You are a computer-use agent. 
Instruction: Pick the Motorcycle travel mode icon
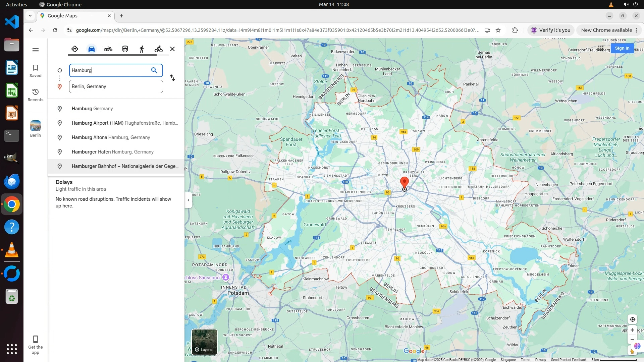tap(108, 49)
